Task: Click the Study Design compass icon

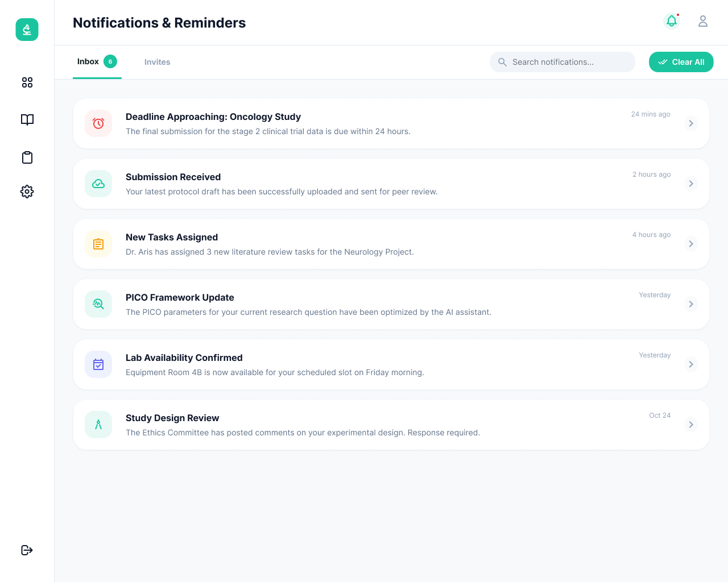Action: coord(98,425)
